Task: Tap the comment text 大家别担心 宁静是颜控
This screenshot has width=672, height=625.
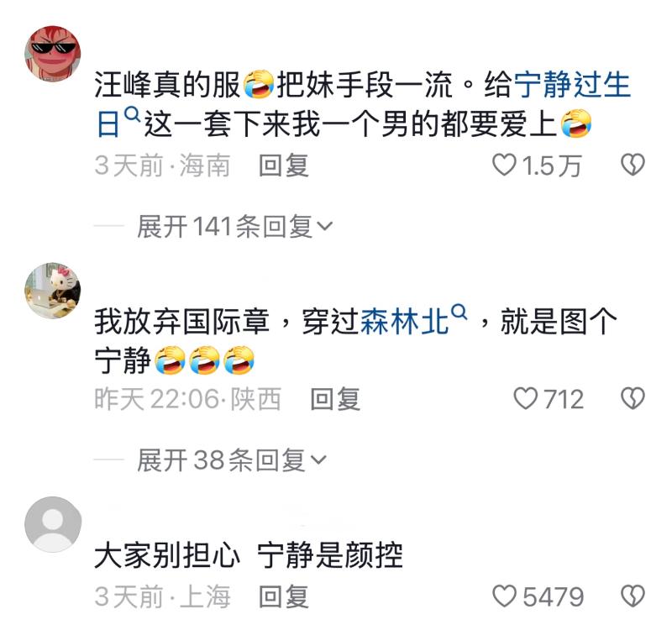Action: [249, 555]
